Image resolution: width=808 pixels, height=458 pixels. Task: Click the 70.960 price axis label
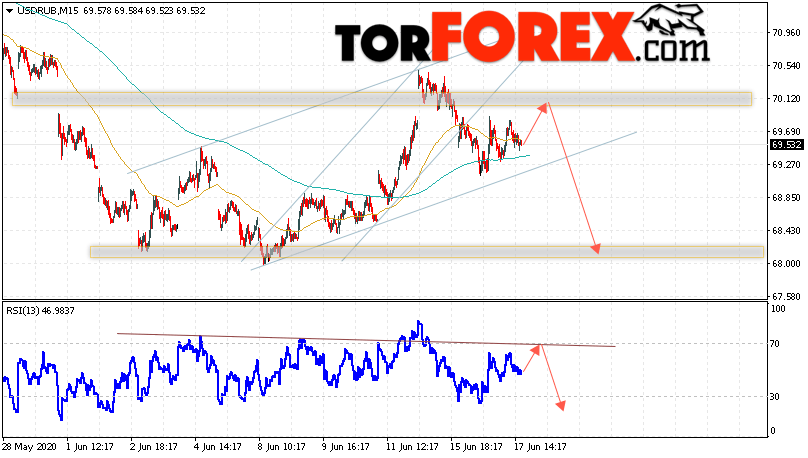pos(786,32)
